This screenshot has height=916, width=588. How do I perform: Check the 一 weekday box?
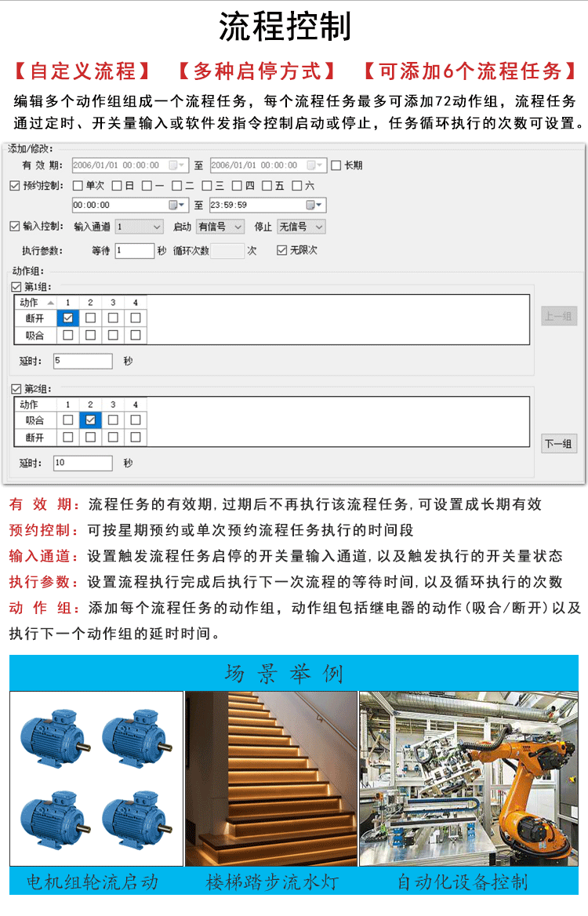[x=147, y=186]
